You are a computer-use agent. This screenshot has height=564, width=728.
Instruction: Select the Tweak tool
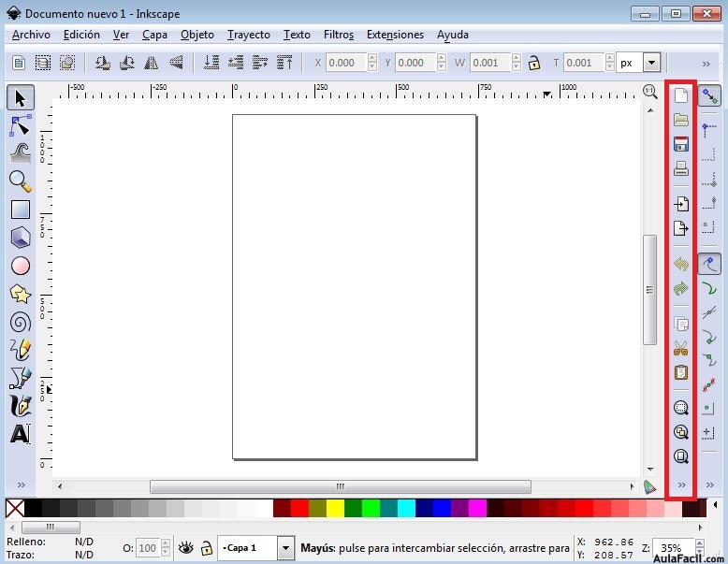tap(21, 153)
